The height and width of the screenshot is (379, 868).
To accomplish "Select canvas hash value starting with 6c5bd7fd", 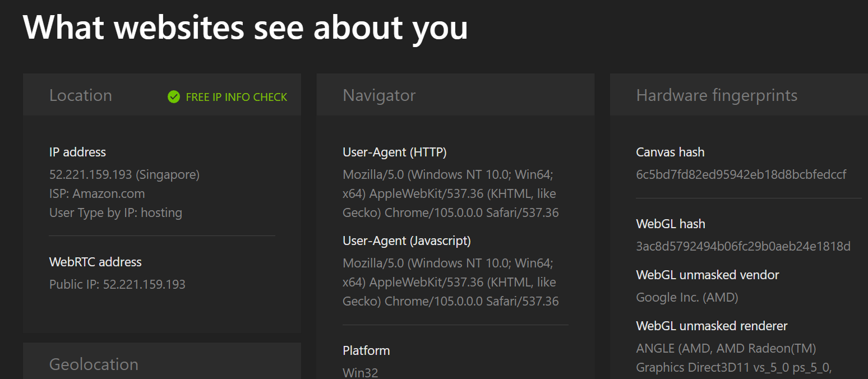I will (x=741, y=174).
